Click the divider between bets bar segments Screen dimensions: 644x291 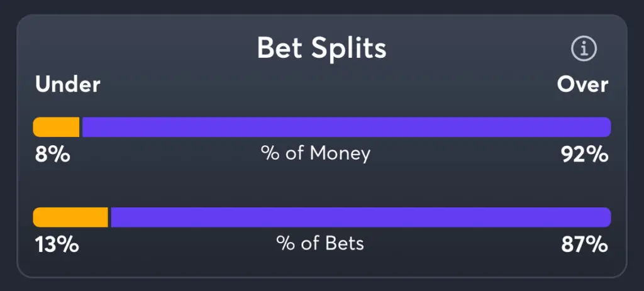tap(109, 217)
